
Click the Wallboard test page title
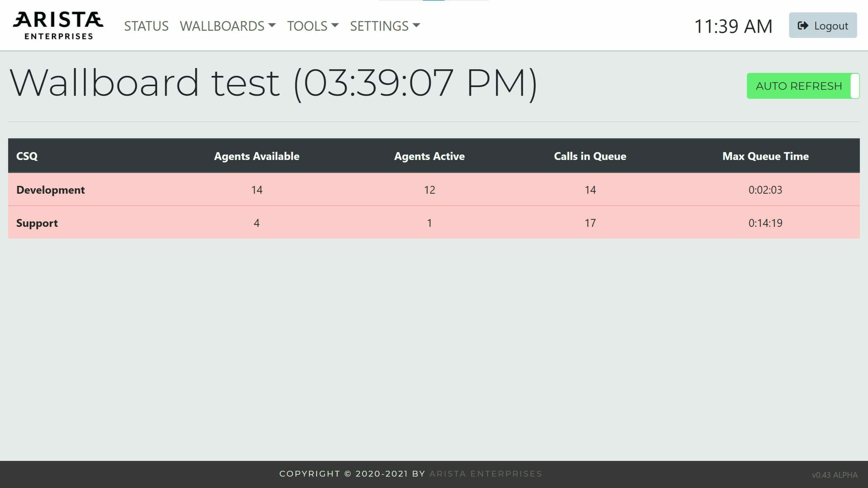[x=273, y=83]
